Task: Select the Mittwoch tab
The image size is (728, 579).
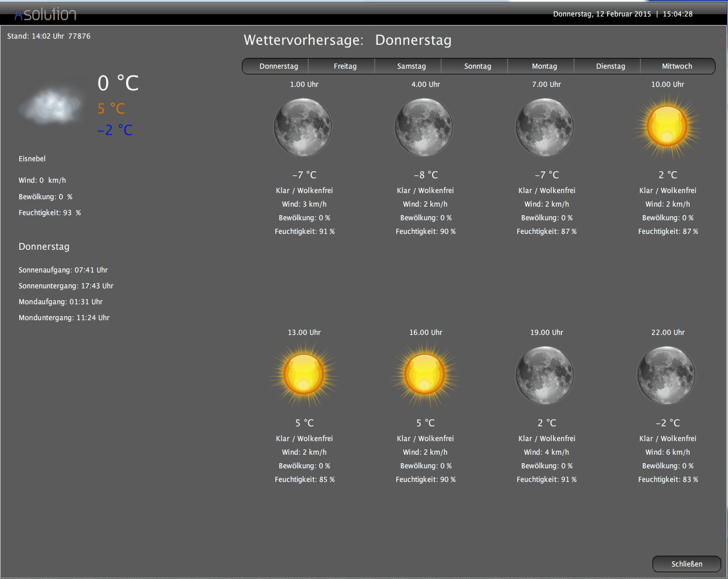Action: pyautogui.click(x=677, y=66)
